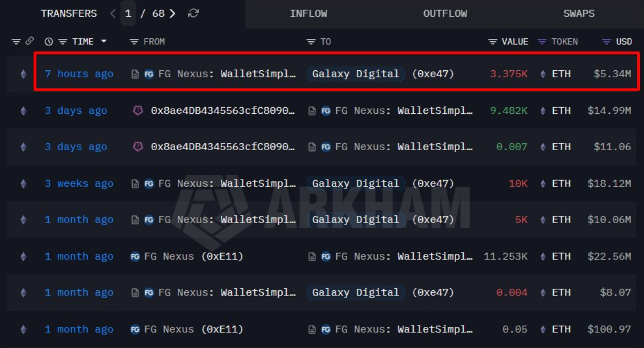Click the 9.482K value cell
The width and height of the screenshot is (644, 348).
(x=509, y=111)
